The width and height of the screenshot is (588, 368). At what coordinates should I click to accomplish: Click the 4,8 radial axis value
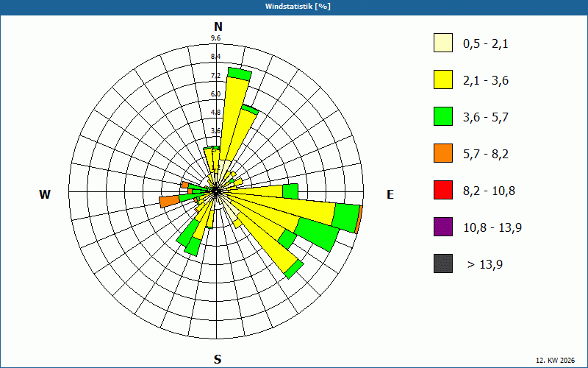tap(215, 113)
